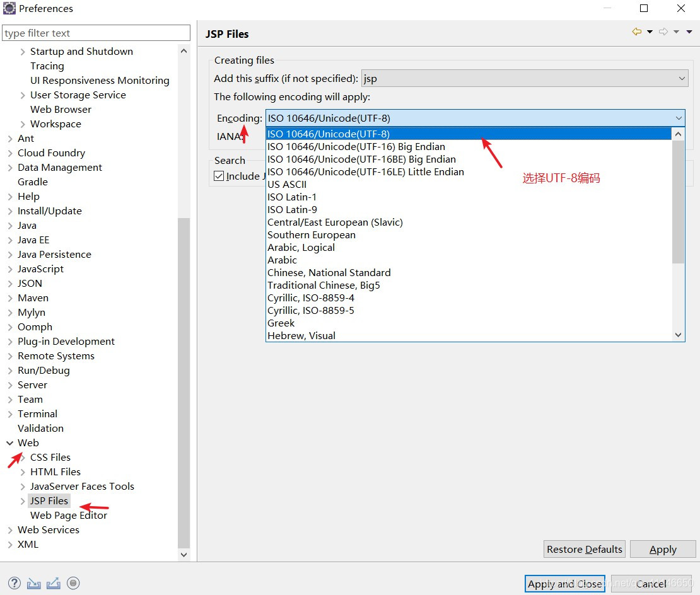The image size is (700, 595).
Task: Choose UTF-16BE Big Endian encoding
Action: tap(469, 159)
